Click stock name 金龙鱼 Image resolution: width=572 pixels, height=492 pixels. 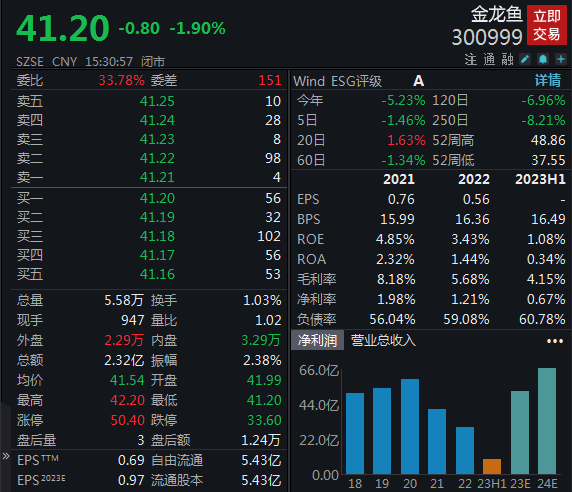tap(496, 14)
